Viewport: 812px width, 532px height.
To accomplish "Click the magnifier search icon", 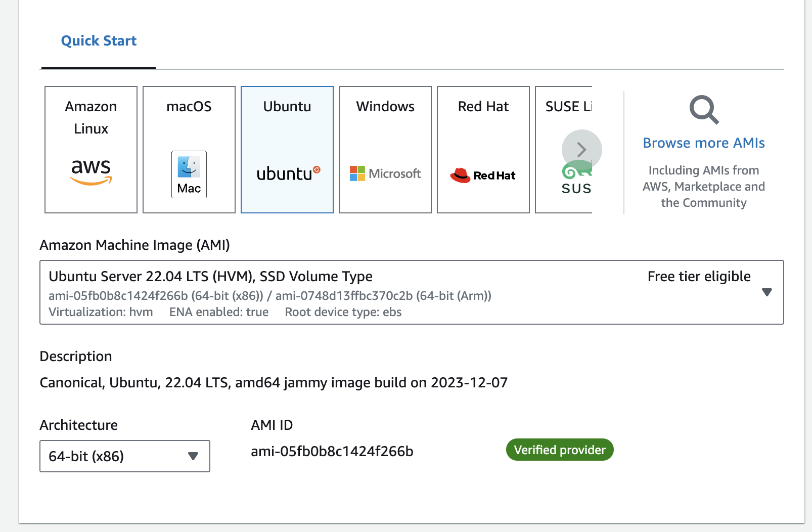I will 704,110.
